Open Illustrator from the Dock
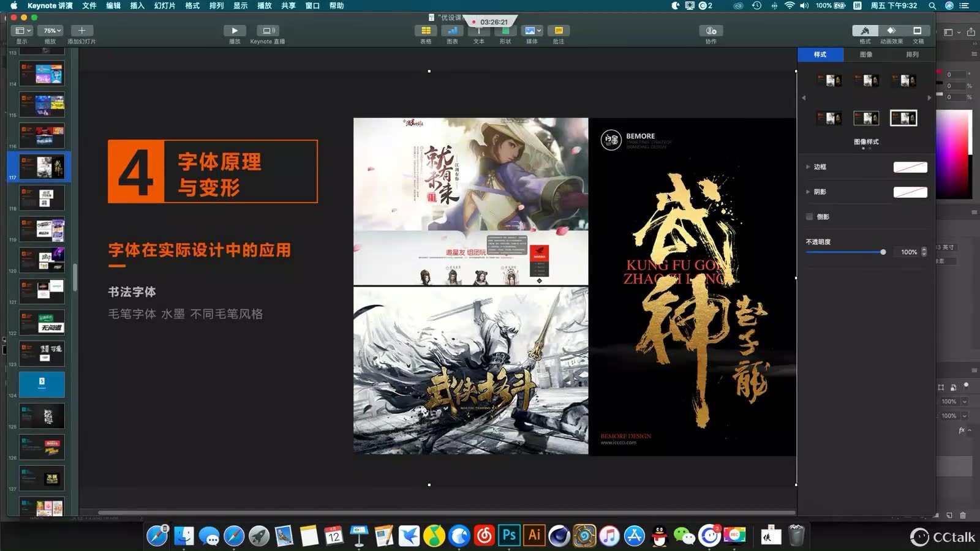Image resolution: width=980 pixels, height=551 pixels. click(534, 536)
